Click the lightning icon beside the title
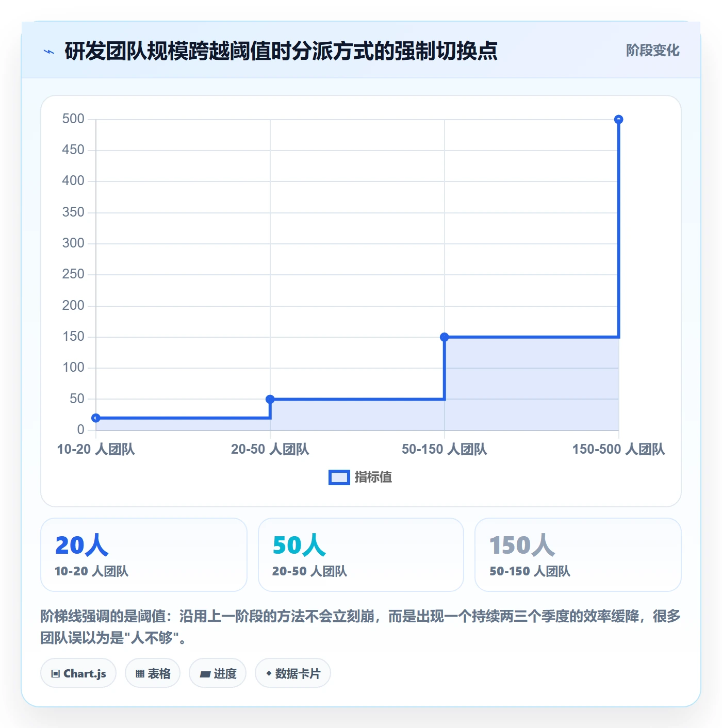The width and height of the screenshot is (722, 728). point(49,52)
